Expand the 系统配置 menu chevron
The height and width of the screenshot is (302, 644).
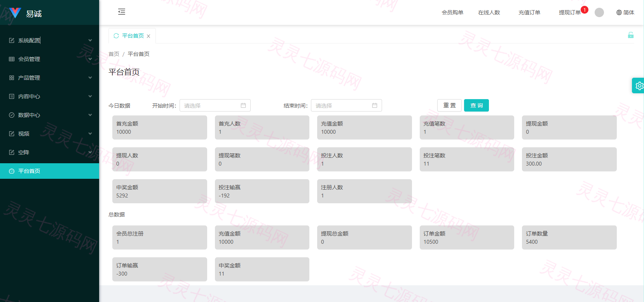click(90, 40)
